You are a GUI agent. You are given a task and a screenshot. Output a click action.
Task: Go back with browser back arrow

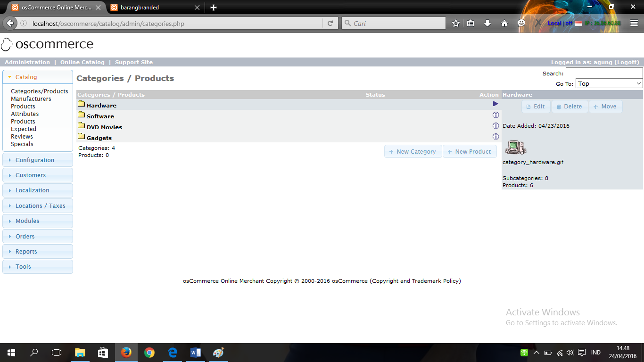pos(10,23)
